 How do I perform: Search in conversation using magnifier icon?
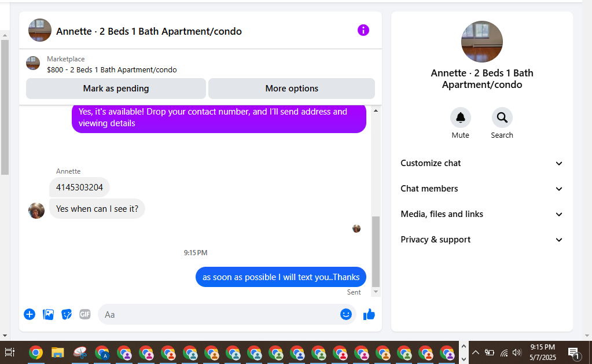[502, 117]
